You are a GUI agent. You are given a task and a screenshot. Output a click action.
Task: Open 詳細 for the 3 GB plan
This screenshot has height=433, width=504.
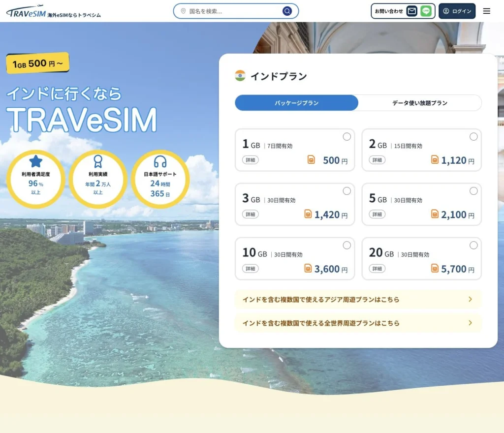251,214
